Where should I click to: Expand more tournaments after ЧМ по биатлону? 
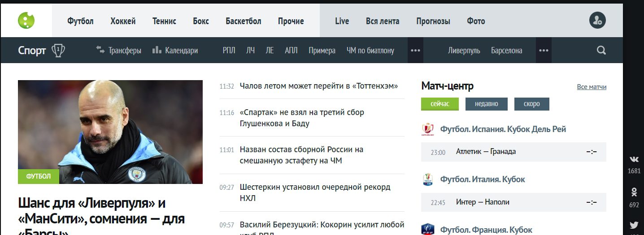tap(415, 50)
